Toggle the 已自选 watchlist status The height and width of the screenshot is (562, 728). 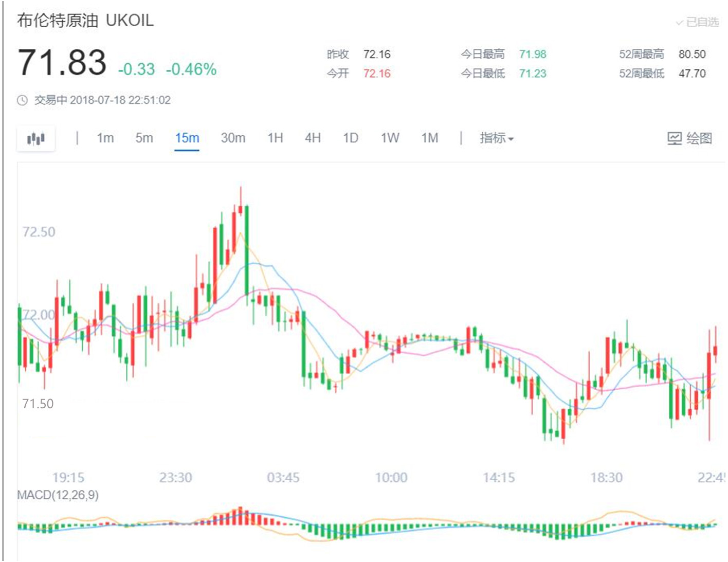pos(697,22)
